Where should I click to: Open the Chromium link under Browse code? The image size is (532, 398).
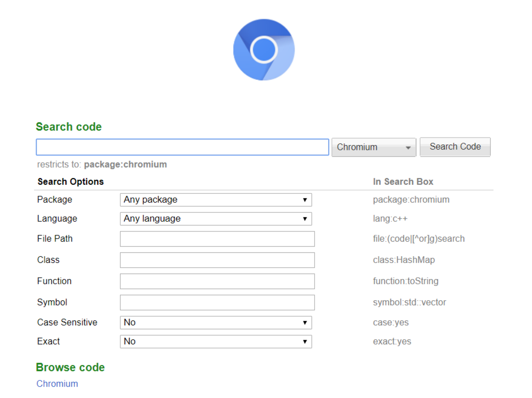click(x=57, y=384)
